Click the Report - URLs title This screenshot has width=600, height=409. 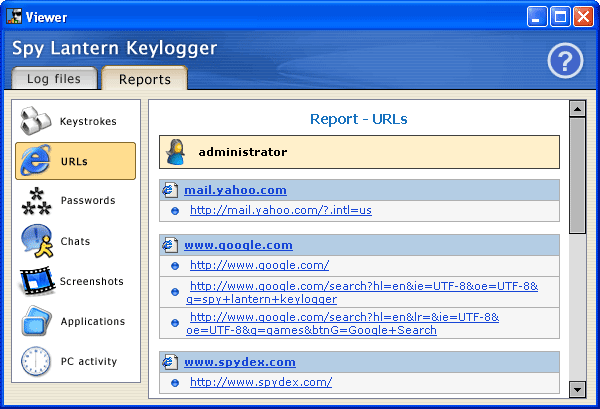[x=359, y=119]
